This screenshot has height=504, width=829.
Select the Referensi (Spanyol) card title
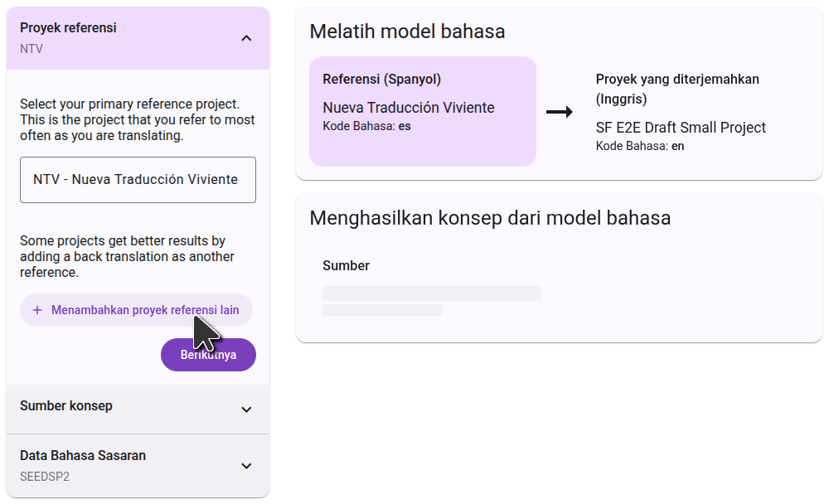coord(381,80)
